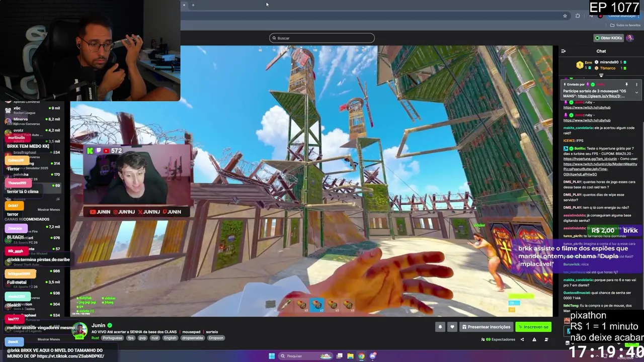644x362 pixels.
Task: Open the gleam.io giveaway link
Action: tap(601, 96)
